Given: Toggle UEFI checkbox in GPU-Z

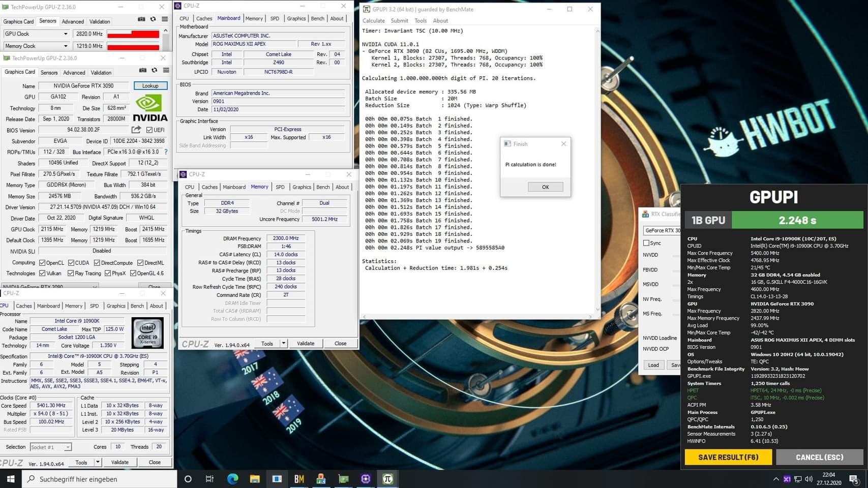Looking at the screenshot, I should pyautogui.click(x=149, y=130).
